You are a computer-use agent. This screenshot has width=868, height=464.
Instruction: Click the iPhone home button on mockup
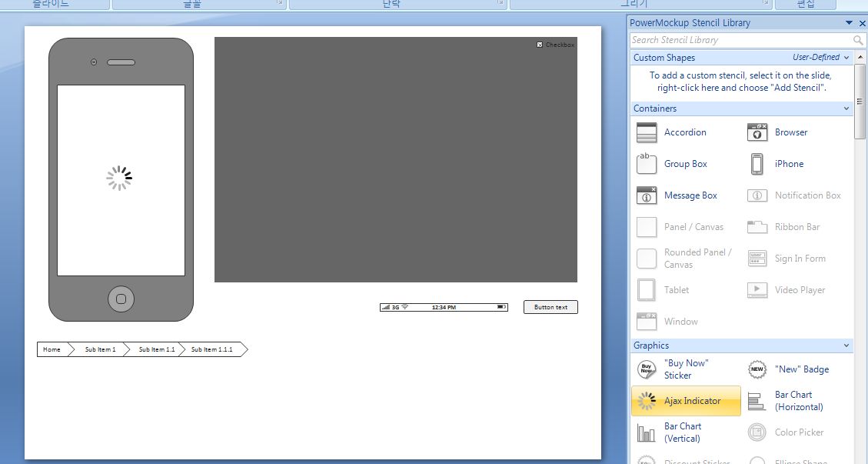coord(121,299)
